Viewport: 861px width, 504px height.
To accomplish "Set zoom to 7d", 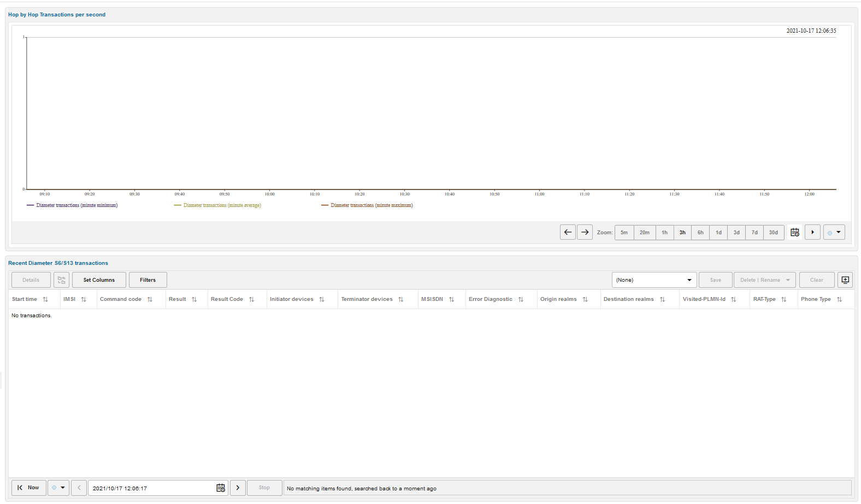I will 754,232.
